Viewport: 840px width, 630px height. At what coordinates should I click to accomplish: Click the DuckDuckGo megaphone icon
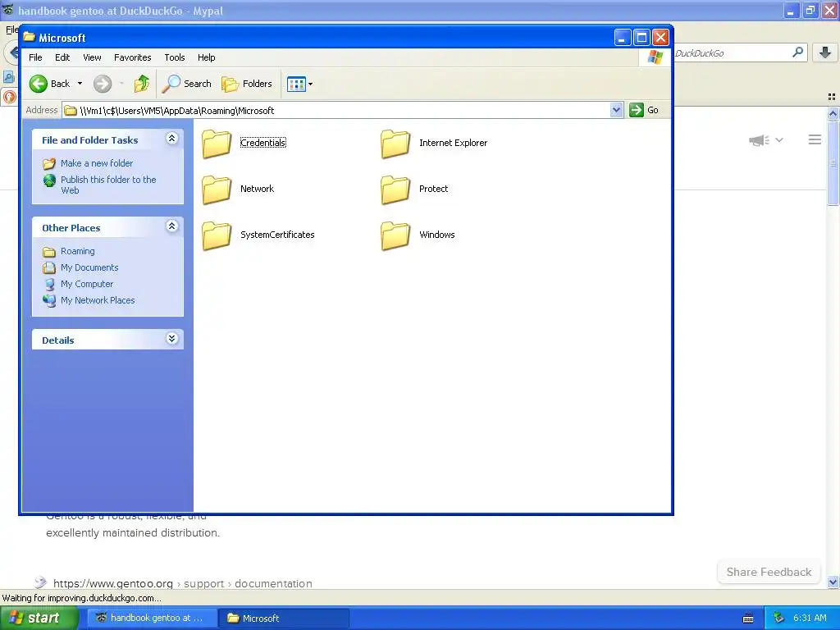point(759,140)
